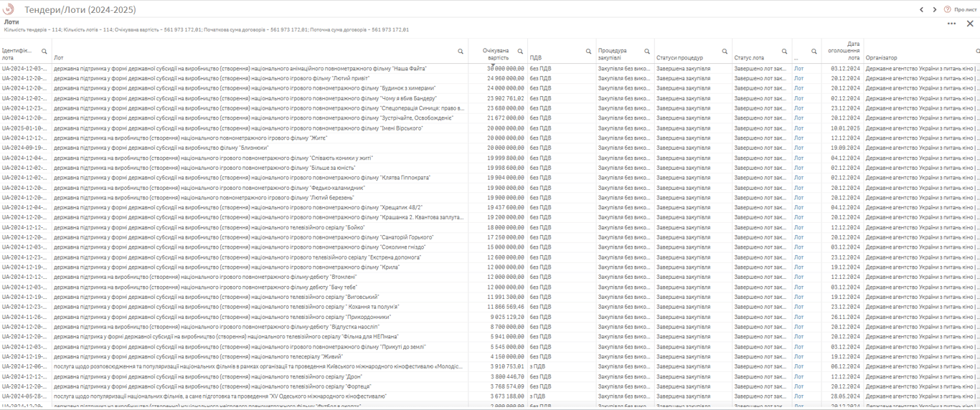Close the Лоти table full-screen view

click(x=970, y=24)
